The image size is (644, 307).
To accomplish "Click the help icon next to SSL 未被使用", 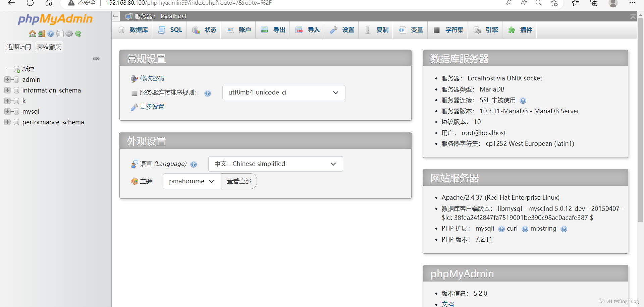I will tap(523, 100).
